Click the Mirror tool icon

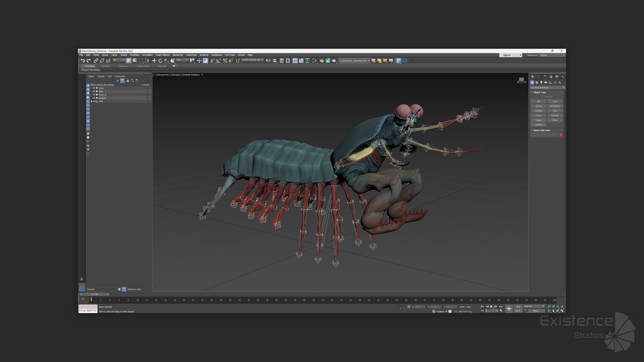268,61
